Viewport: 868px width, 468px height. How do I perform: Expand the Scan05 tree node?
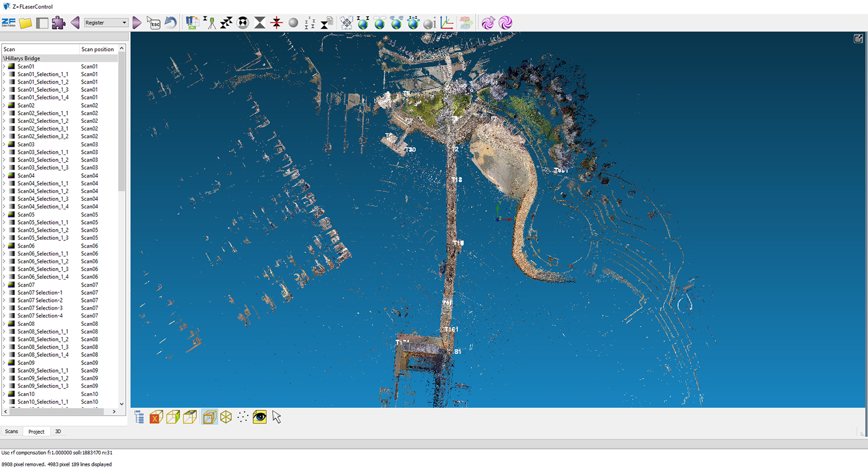[x=4, y=215]
